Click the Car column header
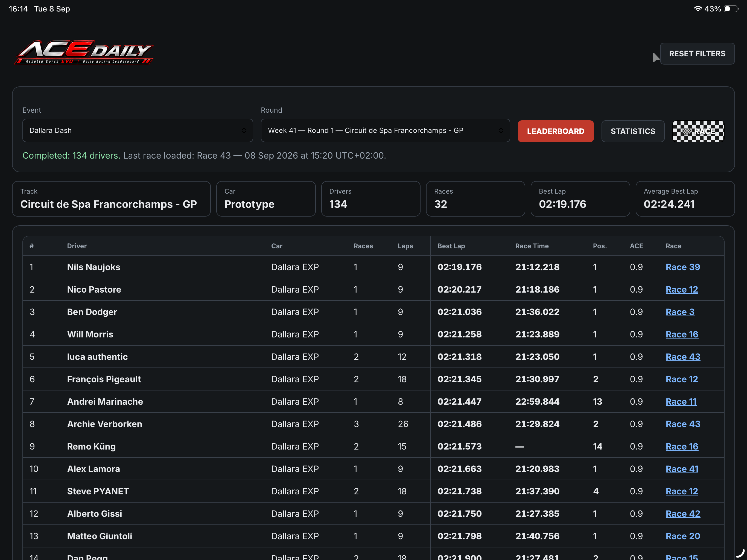747x560 pixels. [277, 246]
